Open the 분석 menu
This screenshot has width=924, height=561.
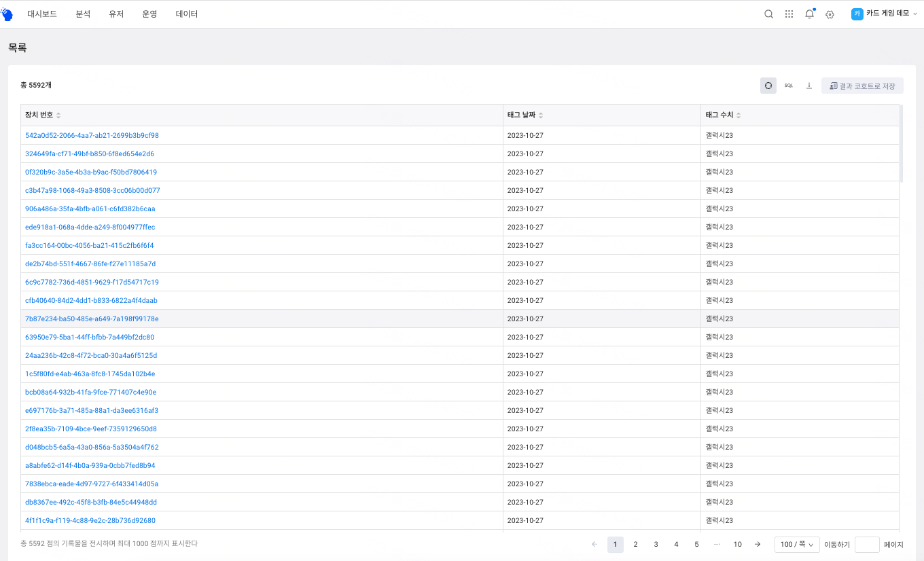click(x=83, y=14)
